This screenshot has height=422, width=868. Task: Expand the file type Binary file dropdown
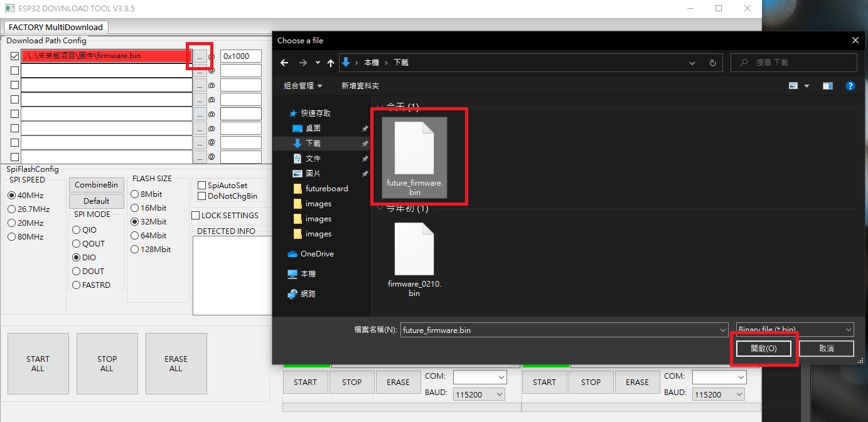849,329
